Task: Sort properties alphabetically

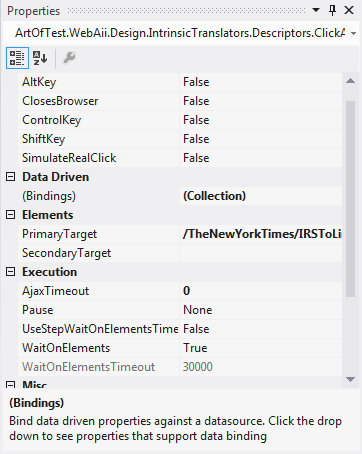Action: coord(40,58)
